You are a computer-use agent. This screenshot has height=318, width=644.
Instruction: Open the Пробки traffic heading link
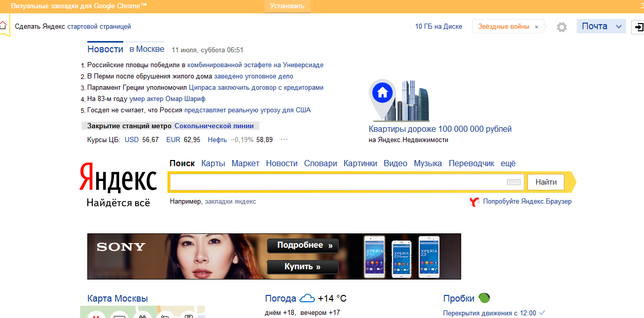(459, 299)
